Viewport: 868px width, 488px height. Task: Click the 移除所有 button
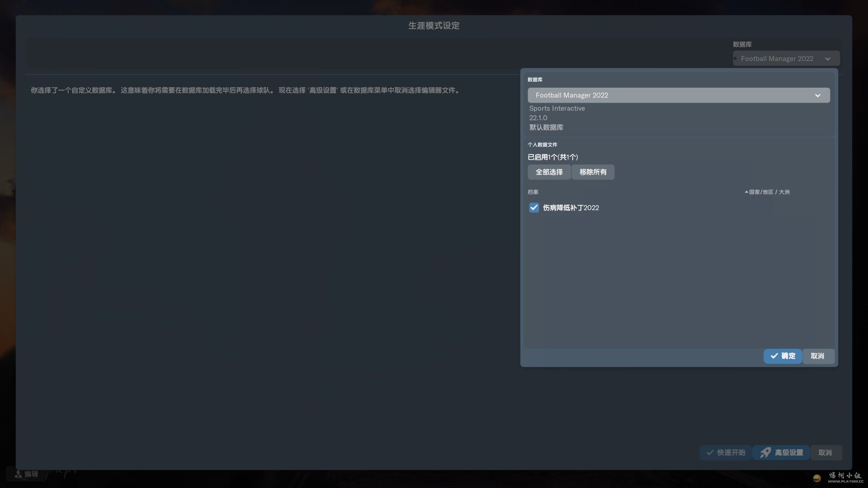click(x=593, y=172)
